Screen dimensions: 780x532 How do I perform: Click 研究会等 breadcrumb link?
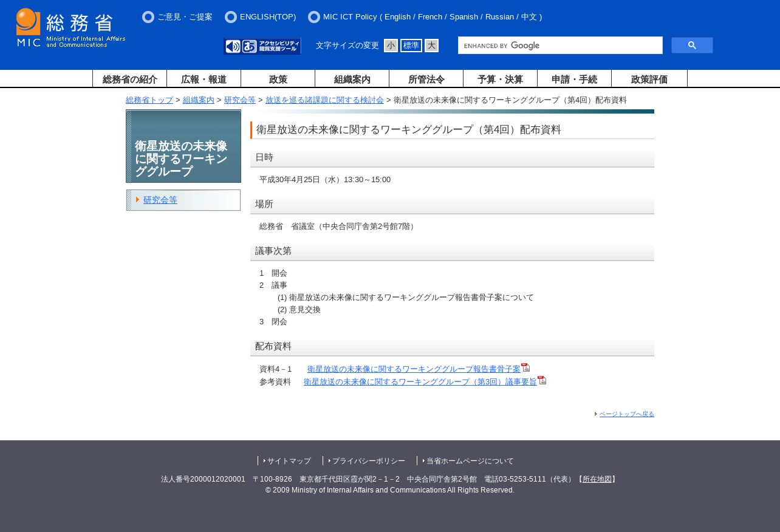tap(240, 100)
